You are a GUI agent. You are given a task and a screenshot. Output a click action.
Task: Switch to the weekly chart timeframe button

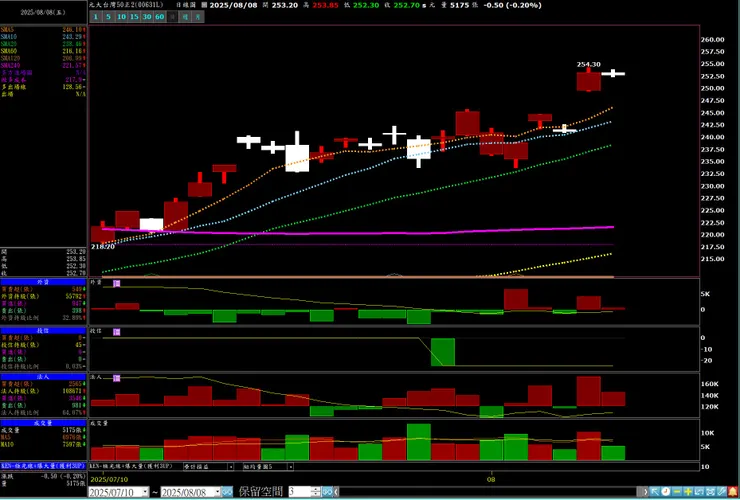(185, 17)
